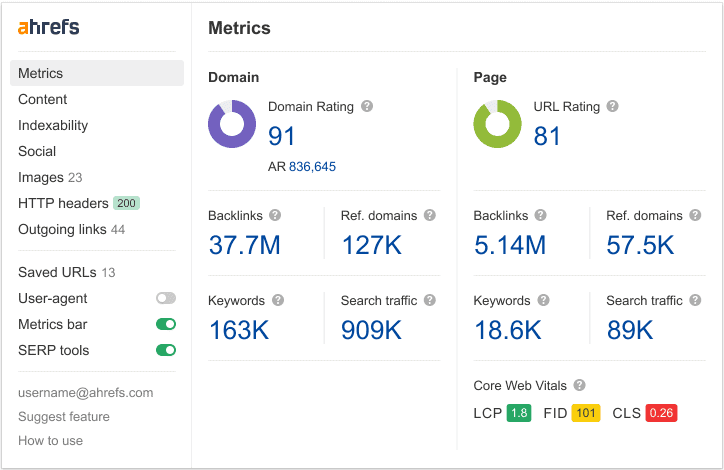Click the green LCP 1.8 badge
The height and width of the screenshot is (470, 724).
(519, 413)
